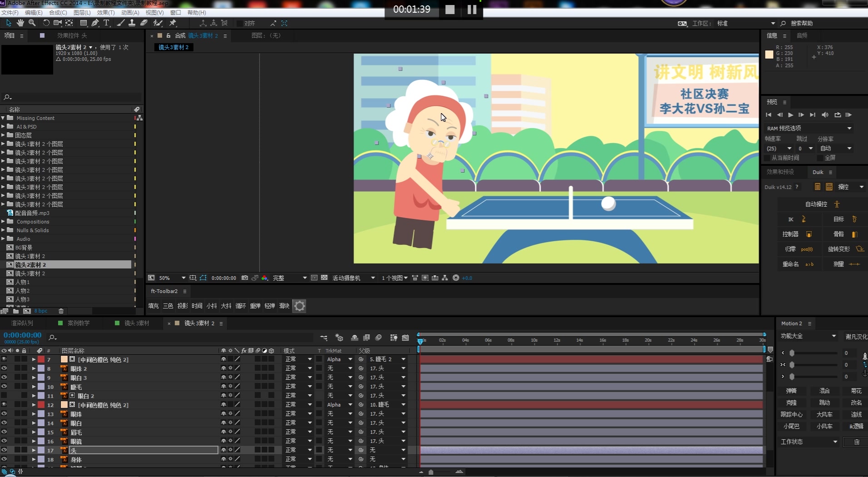Click the peach color swatch in the Info panel
Image resolution: width=868 pixels, height=477 pixels.
coord(769,55)
